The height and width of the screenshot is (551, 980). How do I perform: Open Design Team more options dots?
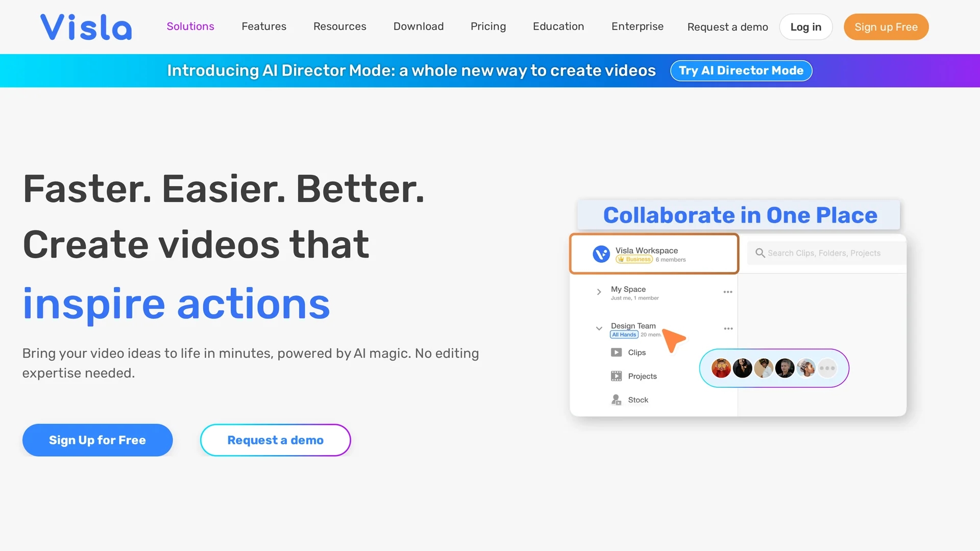point(728,329)
